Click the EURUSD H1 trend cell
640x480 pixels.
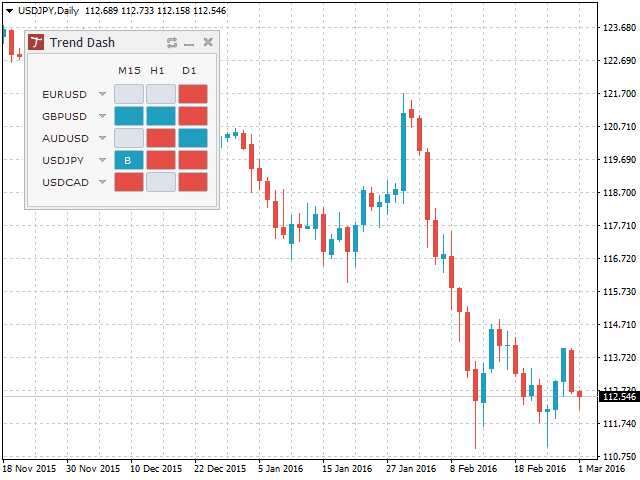coord(161,94)
